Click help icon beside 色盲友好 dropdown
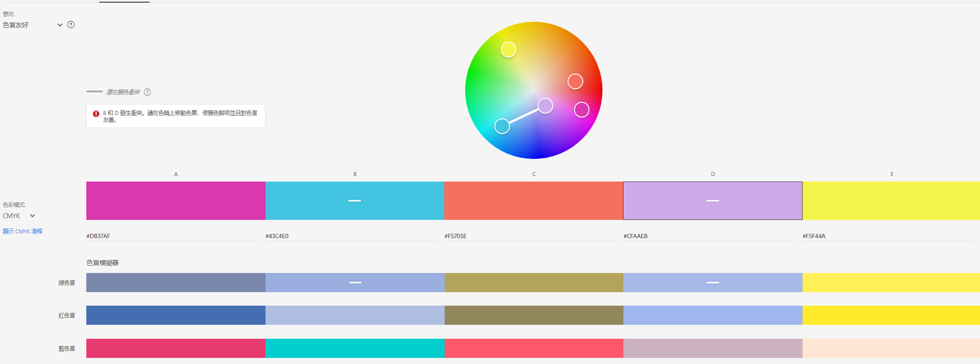The height and width of the screenshot is (364, 980). (71, 25)
